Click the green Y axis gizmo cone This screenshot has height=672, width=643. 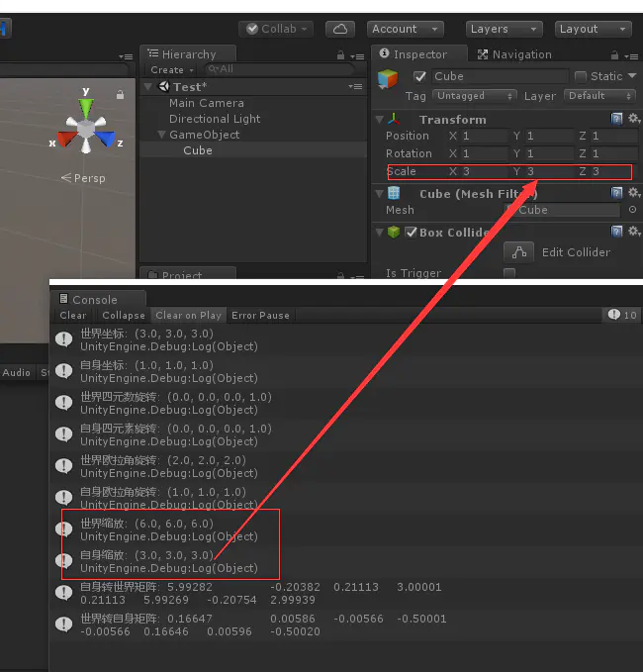[86, 107]
